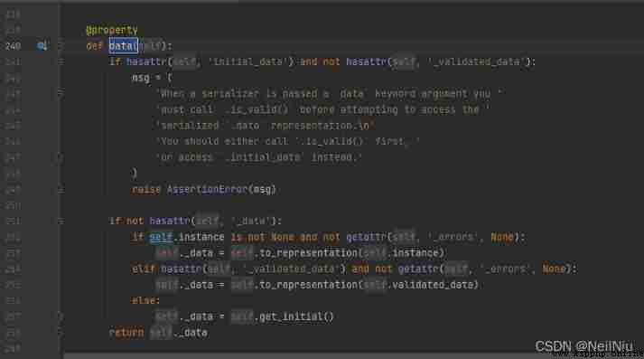The height and width of the screenshot is (359, 644).
Task: Click the 'msg = (' assignment
Action: 152,78
